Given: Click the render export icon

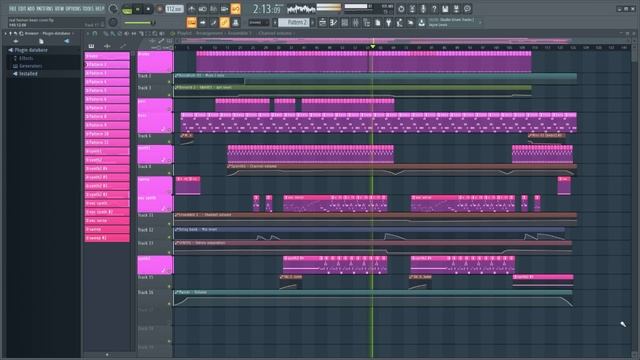Looking at the screenshot, I should coord(456,9).
